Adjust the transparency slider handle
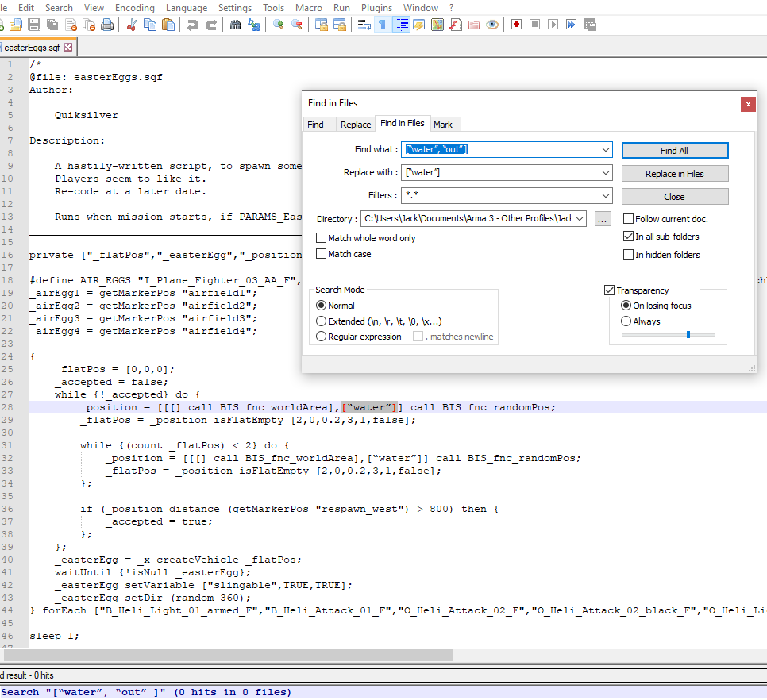The height and width of the screenshot is (700, 767). tap(688, 334)
